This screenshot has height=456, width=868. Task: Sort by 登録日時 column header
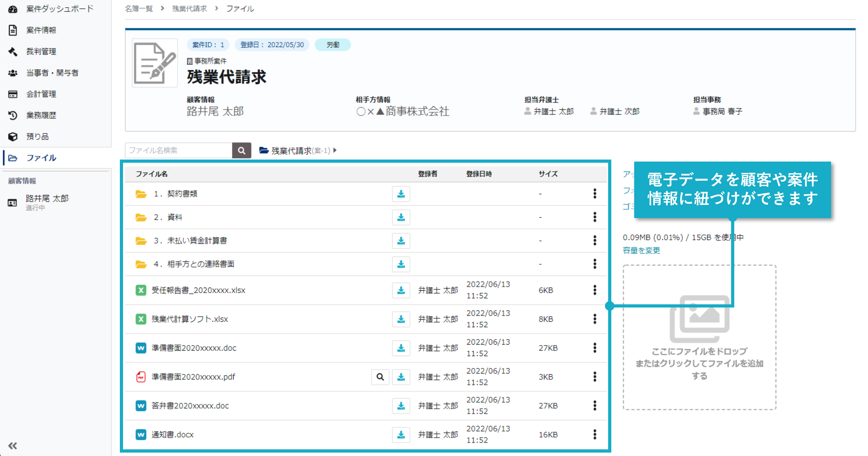(x=479, y=174)
